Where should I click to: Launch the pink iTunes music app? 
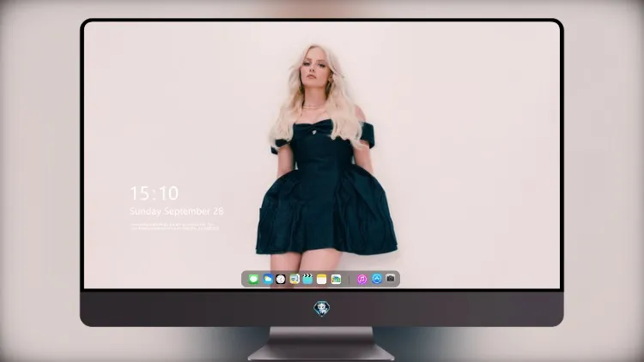(x=361, y=279)
